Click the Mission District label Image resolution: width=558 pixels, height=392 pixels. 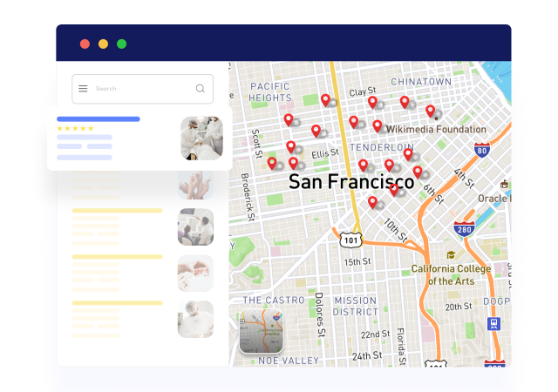click(356, 307)
